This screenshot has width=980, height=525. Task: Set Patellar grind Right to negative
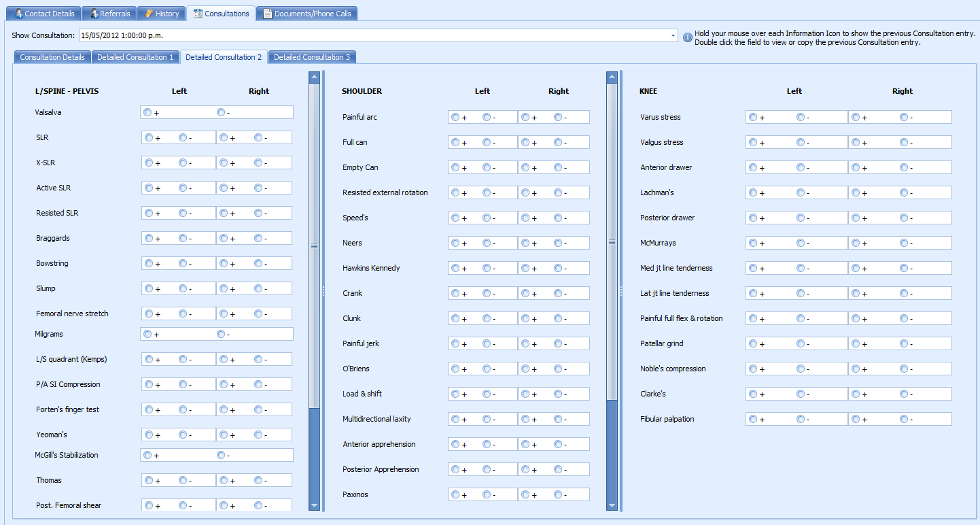point(904,343)
